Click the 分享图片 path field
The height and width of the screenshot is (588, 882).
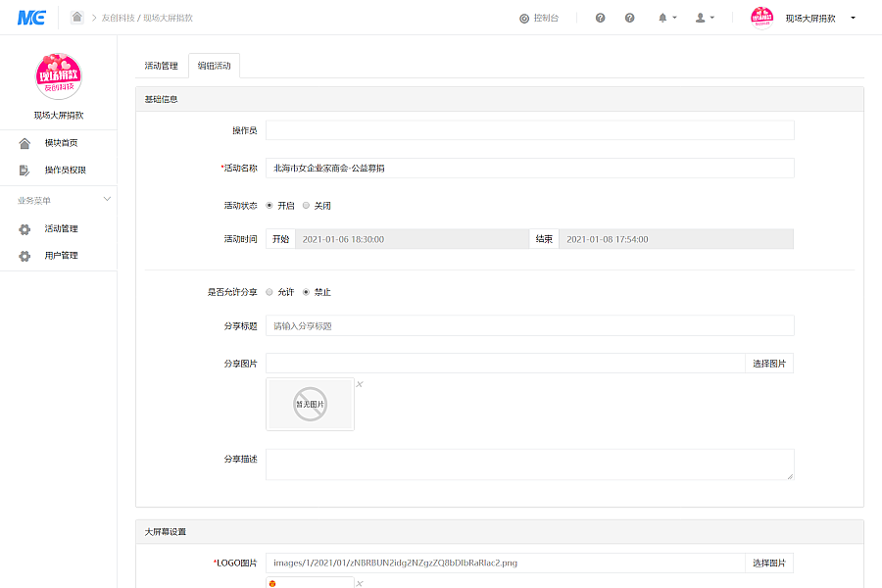pos(505,364)
